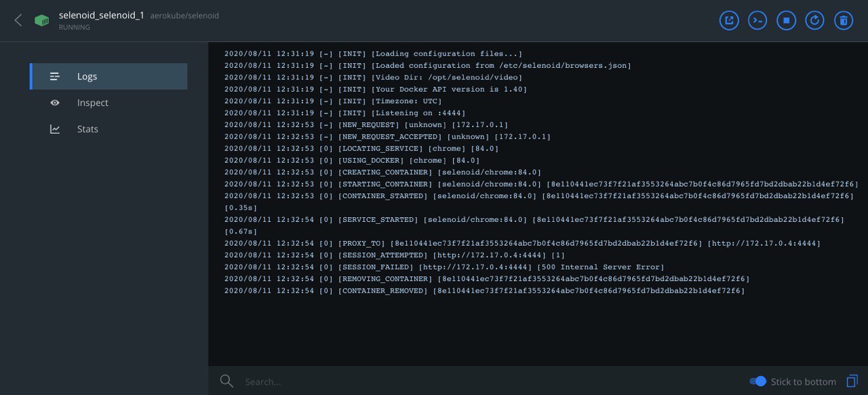
Task: Switch to the Stats tab
Action: tap(108, 129)
